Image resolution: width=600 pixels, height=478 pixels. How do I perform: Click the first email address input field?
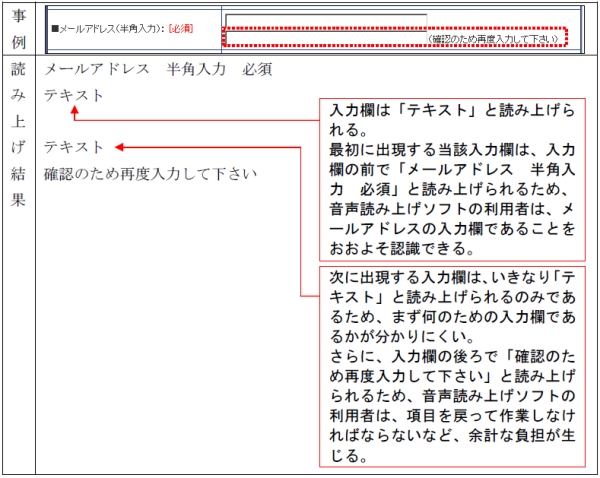326,21
